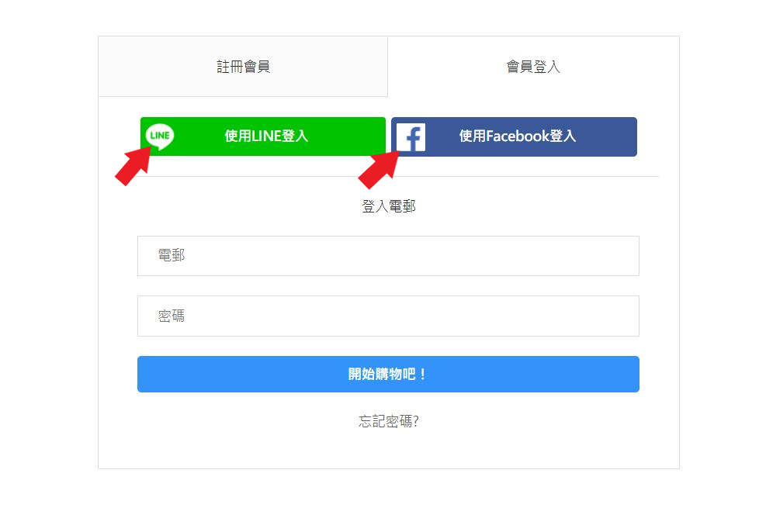
Task: Click the 密碼 placeholder text
Action: click(172, 316)
